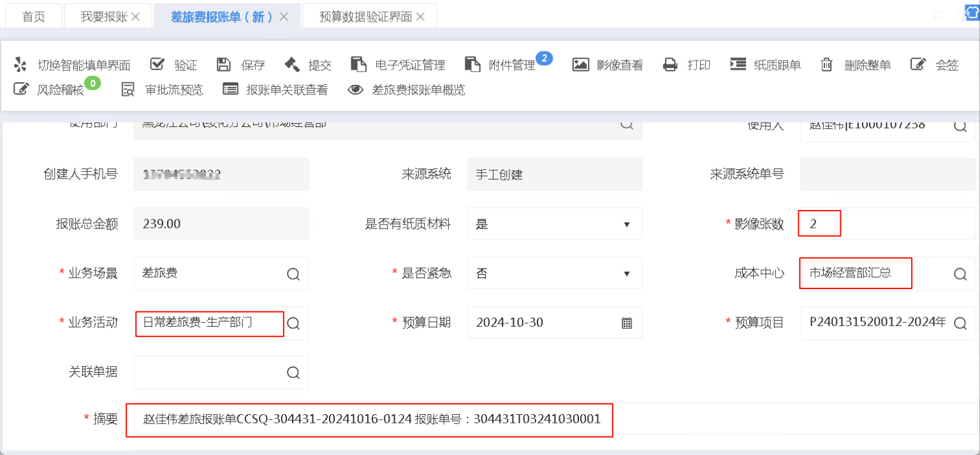Open 电子凭证管理 icon

point(359,64)
